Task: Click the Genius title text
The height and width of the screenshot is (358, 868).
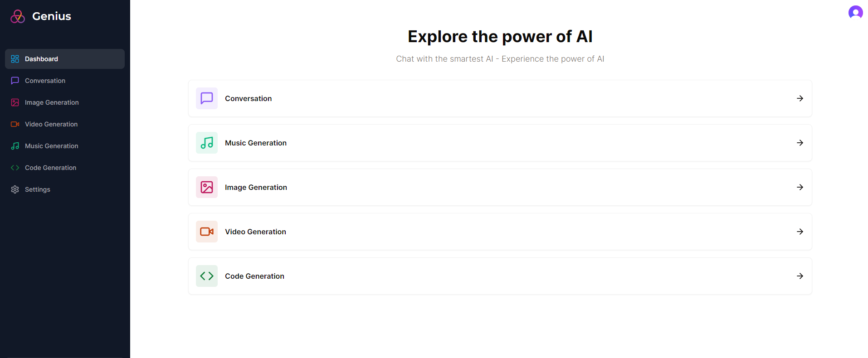Action: pos(51,16)
